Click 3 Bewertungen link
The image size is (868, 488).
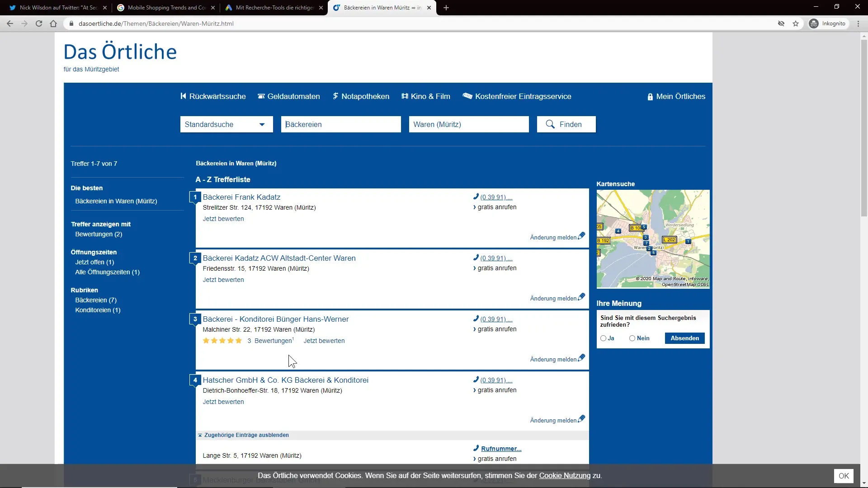click(271, 341)
